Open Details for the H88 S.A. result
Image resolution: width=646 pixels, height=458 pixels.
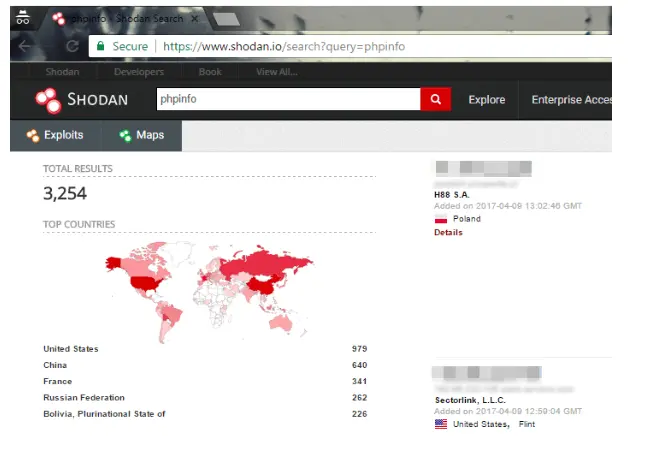tap(448, 232)
